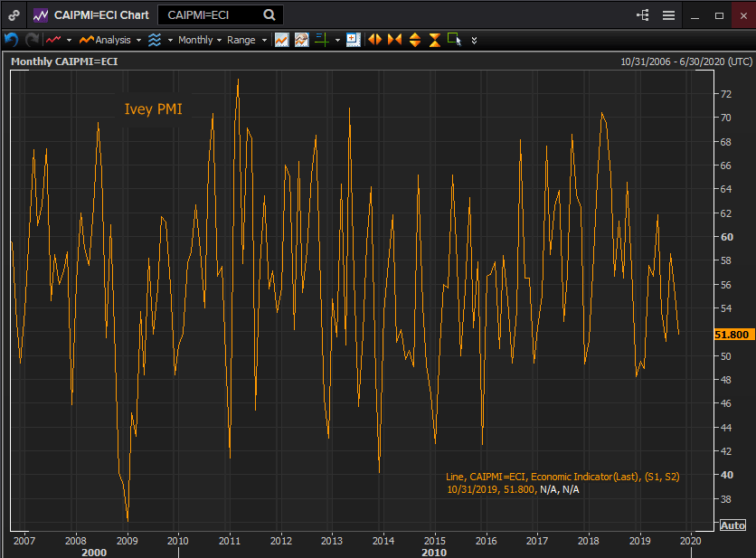This screenshot has width=756, height=558.
Task: Toggle the Auto scale button on axis
Action: [x=732, y=525]
